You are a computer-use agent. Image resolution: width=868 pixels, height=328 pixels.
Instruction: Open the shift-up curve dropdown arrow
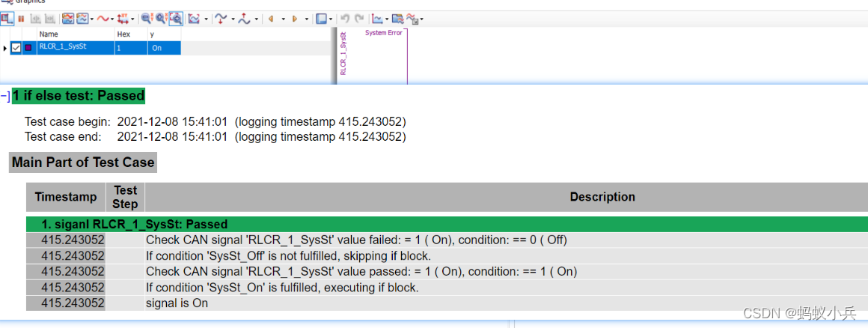point(257,19)
